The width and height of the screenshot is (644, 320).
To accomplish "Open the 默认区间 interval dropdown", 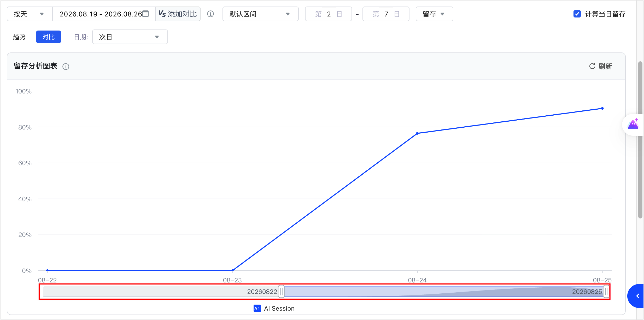I will pyautogui.click(x=260, y=14).
